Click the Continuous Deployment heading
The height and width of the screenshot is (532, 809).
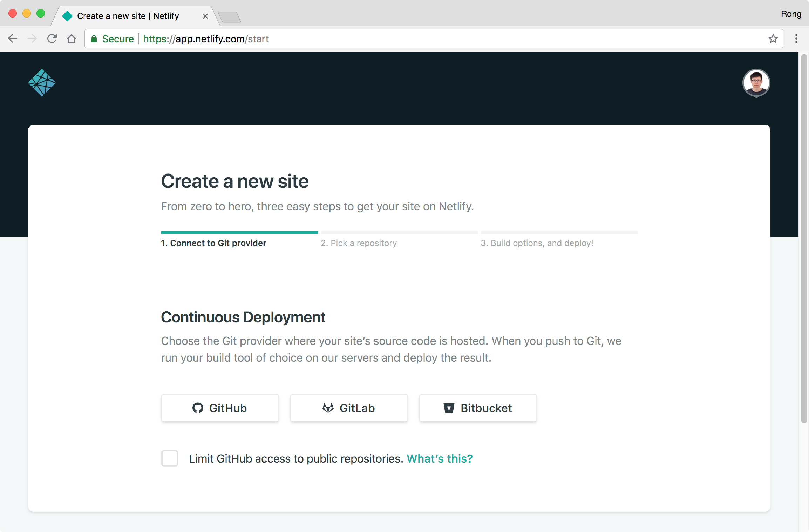click(243, 317)
